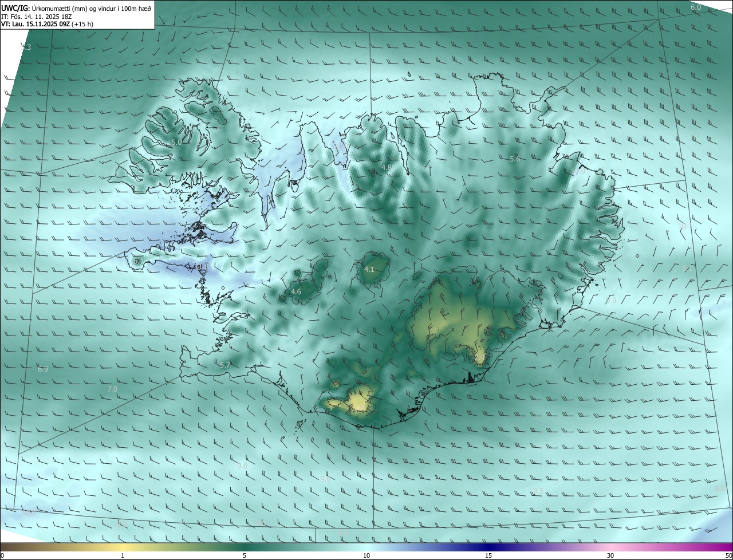Click the color scale tick label 5
The width and height of the screenshot is (733, 560).
[245, 556]
